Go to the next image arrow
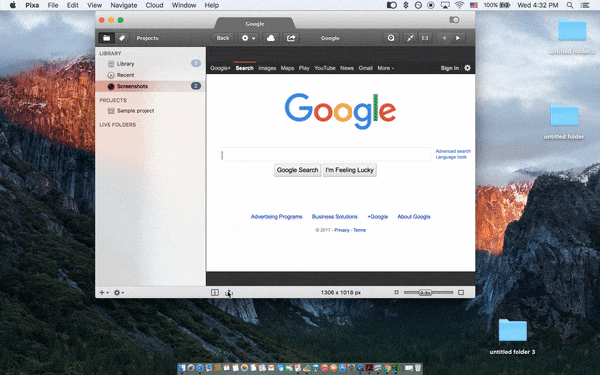This screenshot has height=375, width=600. click(458, 38)
